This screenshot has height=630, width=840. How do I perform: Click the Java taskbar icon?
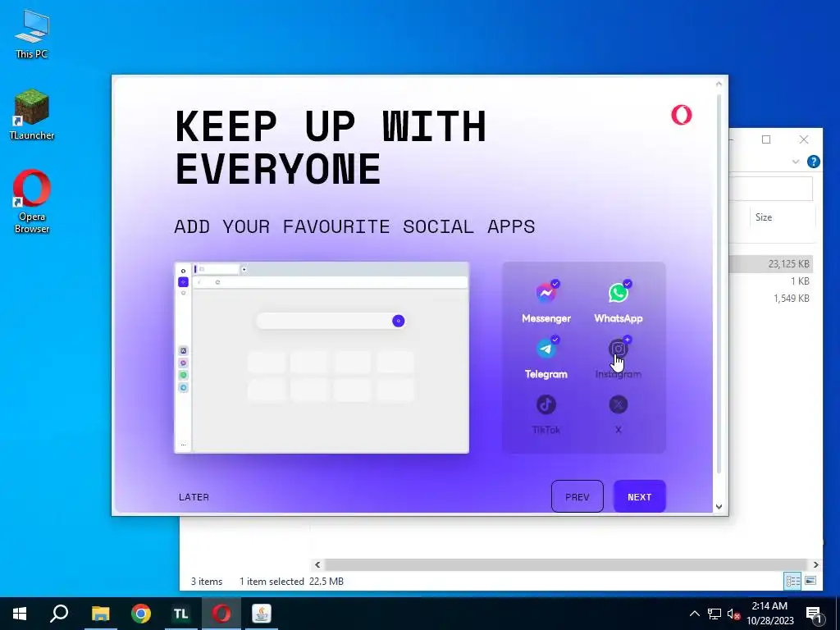click(262, 614)
